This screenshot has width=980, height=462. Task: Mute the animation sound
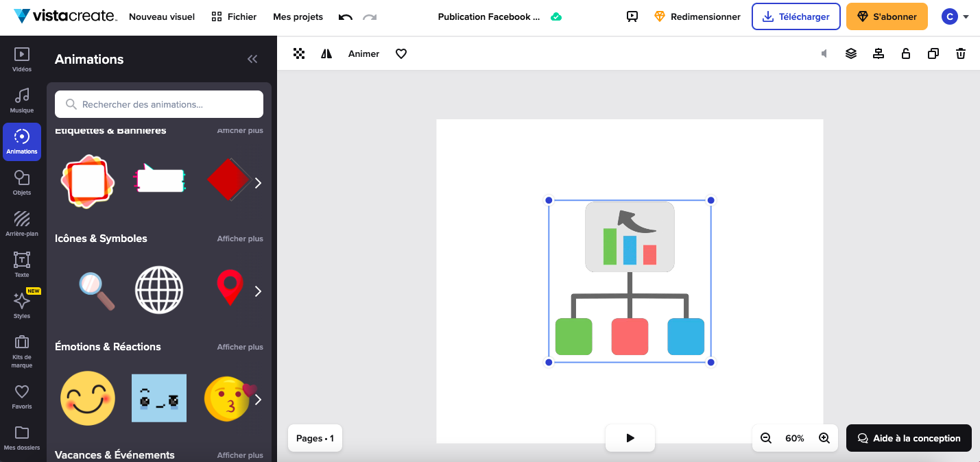click(x=824, y=53)
